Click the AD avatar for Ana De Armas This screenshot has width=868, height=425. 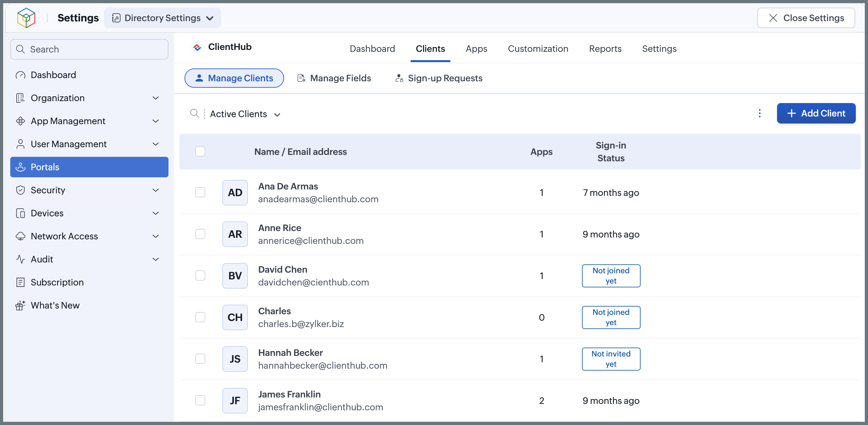pyautogui.click(x=235, y=193)
